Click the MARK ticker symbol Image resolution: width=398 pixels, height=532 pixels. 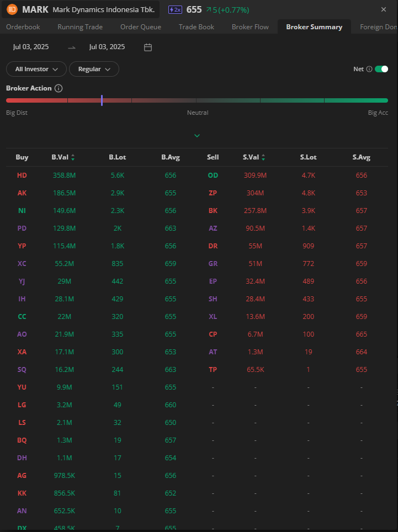pyautogui.click(x=35, y=9)
